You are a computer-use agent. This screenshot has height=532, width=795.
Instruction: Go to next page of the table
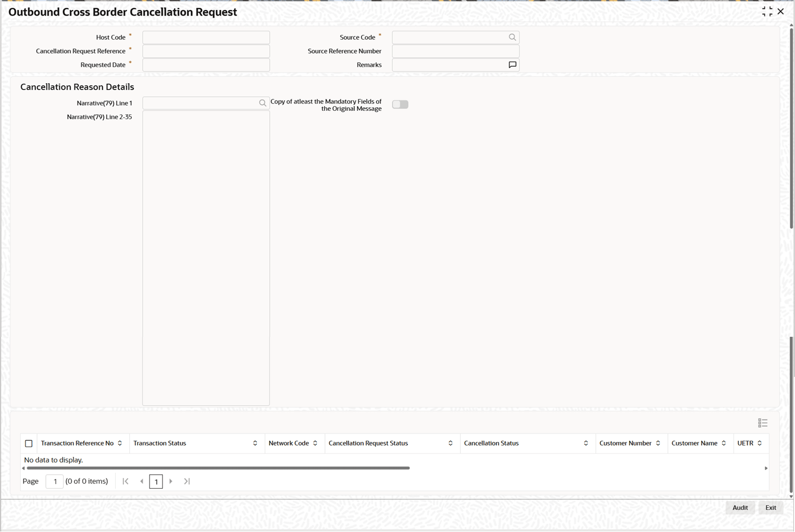(x=171, y=482)
